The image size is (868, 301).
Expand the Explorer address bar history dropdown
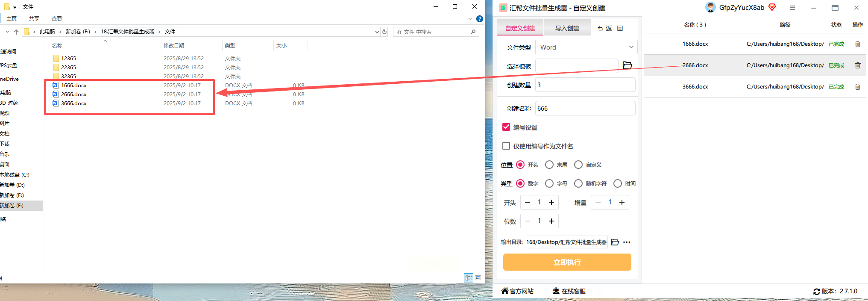click(377, 32)
